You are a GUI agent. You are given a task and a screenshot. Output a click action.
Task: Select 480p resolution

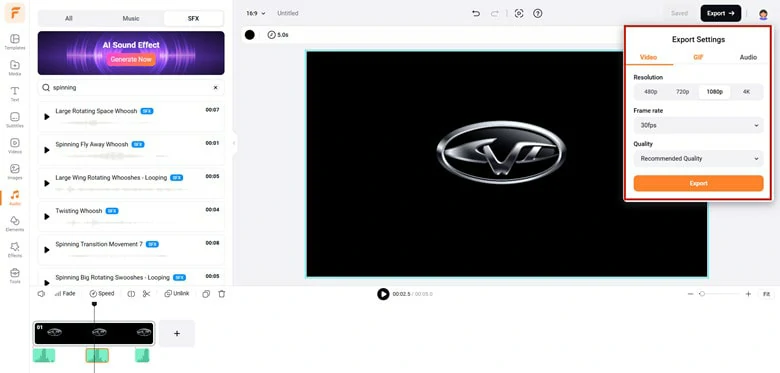pyautogui.click(x=651, y=92)
